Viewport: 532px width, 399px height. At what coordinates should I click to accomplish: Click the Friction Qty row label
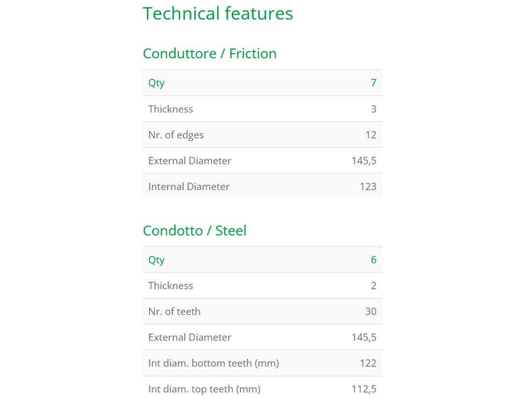tap(156, 84)
